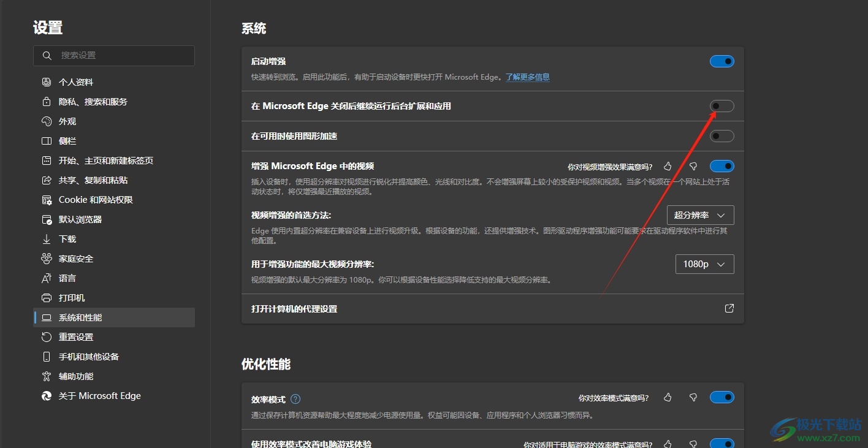Open the 1080p maximum resolution dropdown
This screenshot has height=448, width=868.
point(704,264)
